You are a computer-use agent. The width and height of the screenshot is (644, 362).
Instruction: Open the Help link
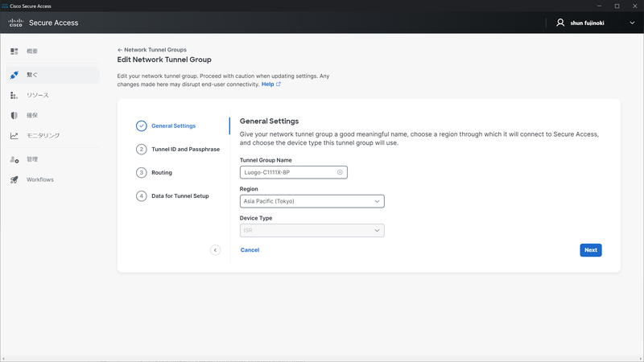[x=268, y=84]
